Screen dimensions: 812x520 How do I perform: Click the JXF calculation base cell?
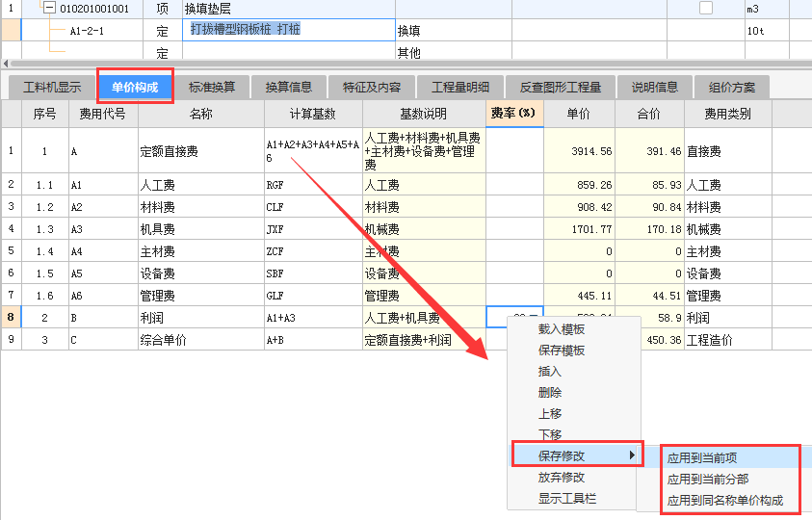pyautogui.click(x=313, y=229)
